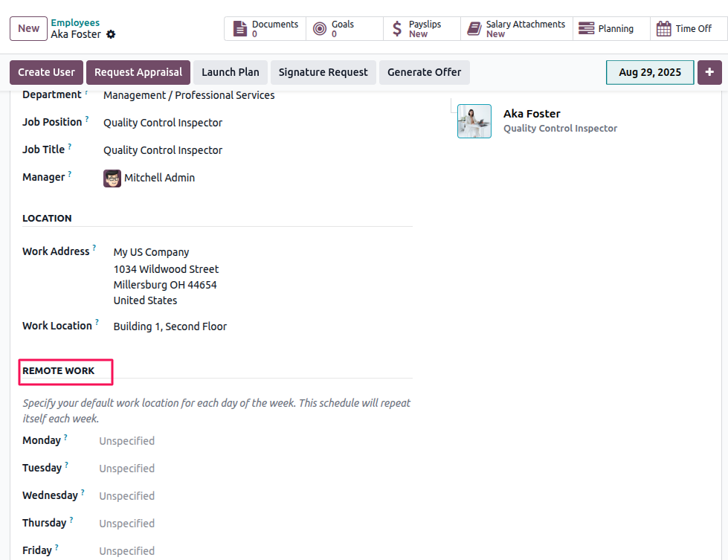Click the Job Position help question mark

click(x=87, y=119)
